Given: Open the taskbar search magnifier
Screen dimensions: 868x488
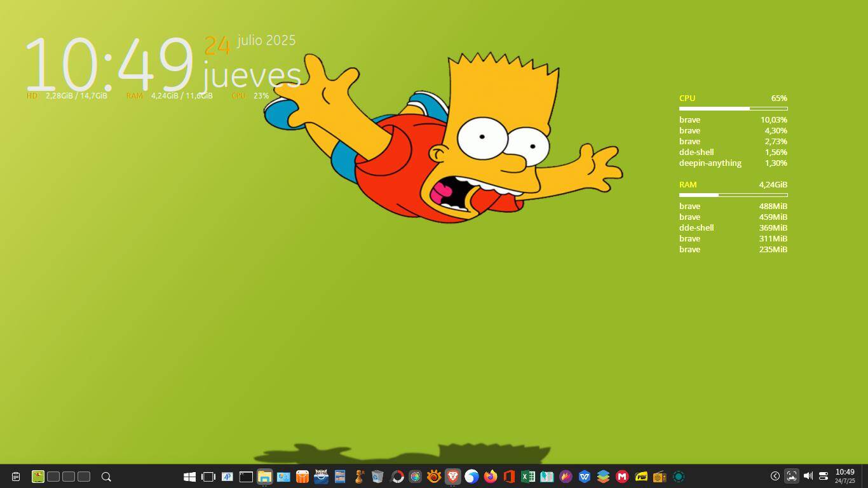Looking at the screenshot, I should (107, 477).
